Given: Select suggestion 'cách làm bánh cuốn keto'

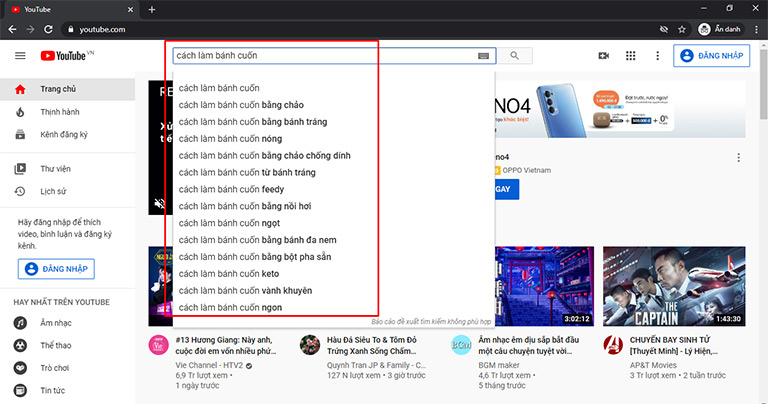Looking at the screenshot, I should pos(334,274).
